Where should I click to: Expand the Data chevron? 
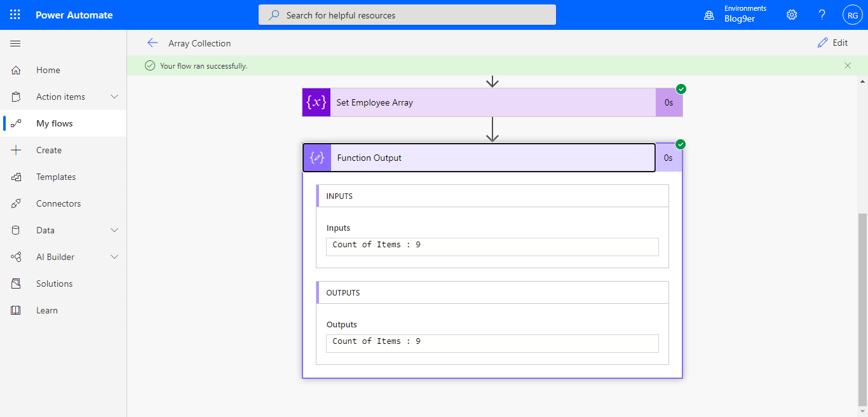115,230
